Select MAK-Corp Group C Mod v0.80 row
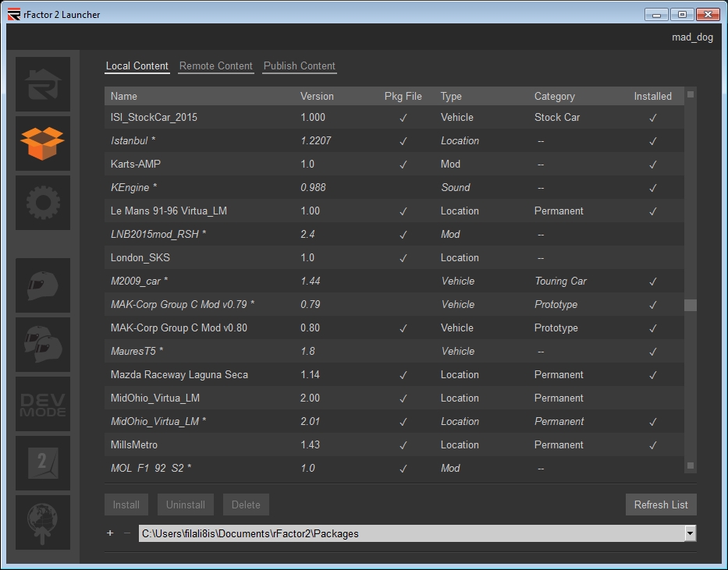The width and height of the screenshot is (728, 570). coord(394,328)
